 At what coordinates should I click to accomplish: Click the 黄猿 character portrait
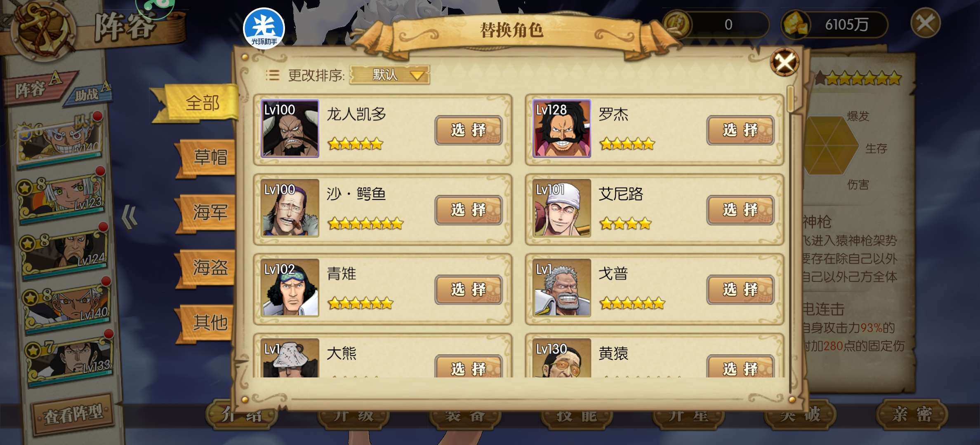pos(562,358)
